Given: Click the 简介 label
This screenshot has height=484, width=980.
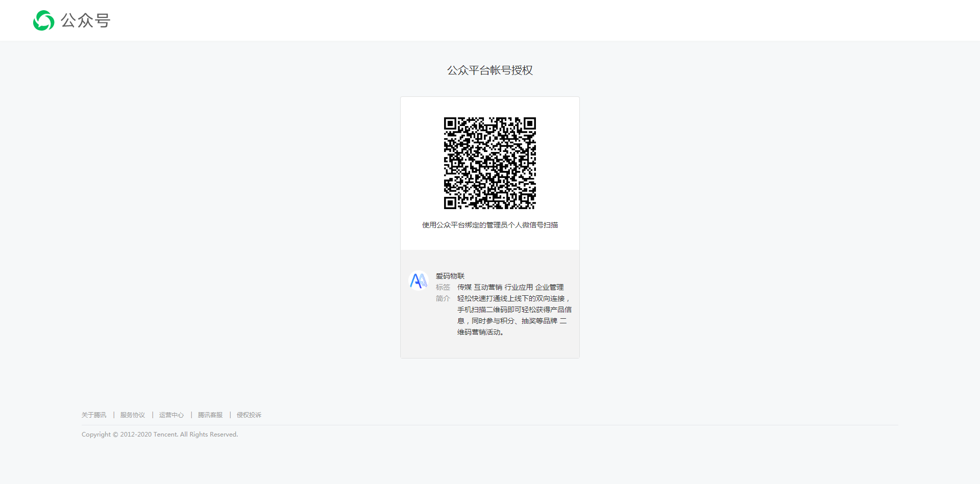Looking at the screenshot, I should pyautogui.click(x=443, y=298).
